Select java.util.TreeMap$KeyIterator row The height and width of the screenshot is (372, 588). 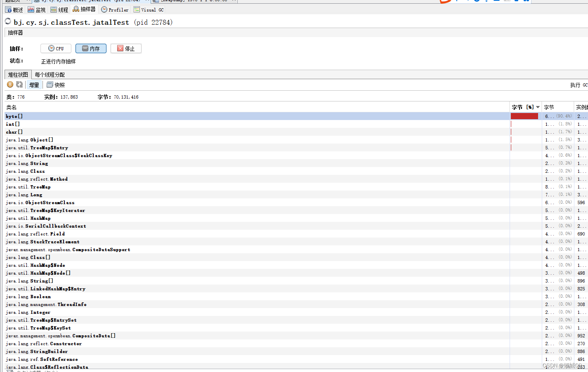[296, 210]
